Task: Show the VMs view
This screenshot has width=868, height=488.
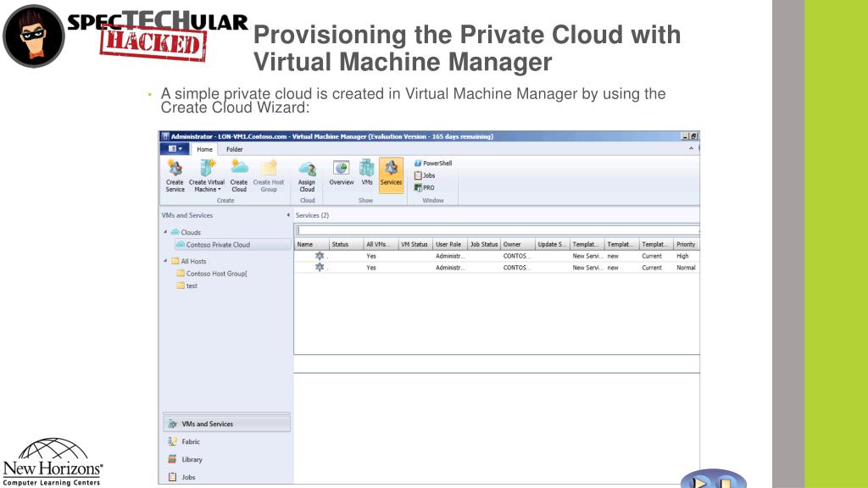Action: [x=366, y=173]
